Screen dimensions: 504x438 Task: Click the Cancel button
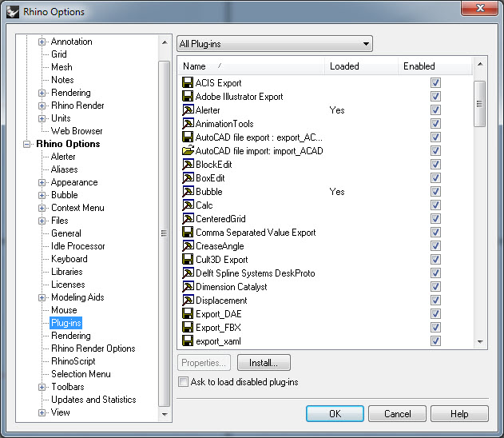[397, 413]
